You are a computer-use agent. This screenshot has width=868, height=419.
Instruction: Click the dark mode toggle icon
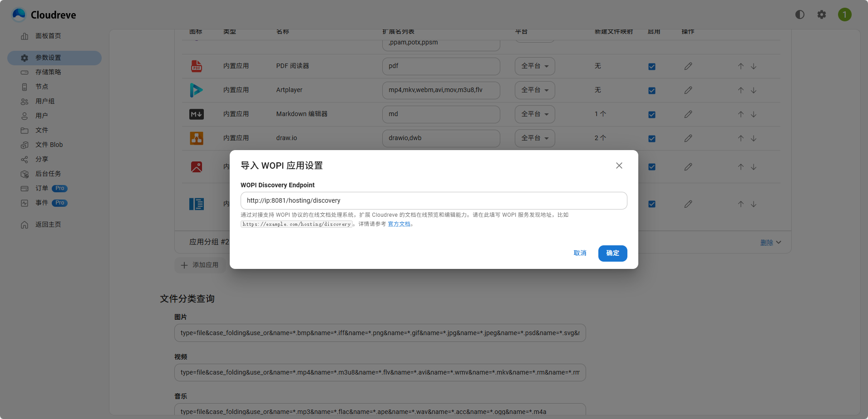pos(799,14)
